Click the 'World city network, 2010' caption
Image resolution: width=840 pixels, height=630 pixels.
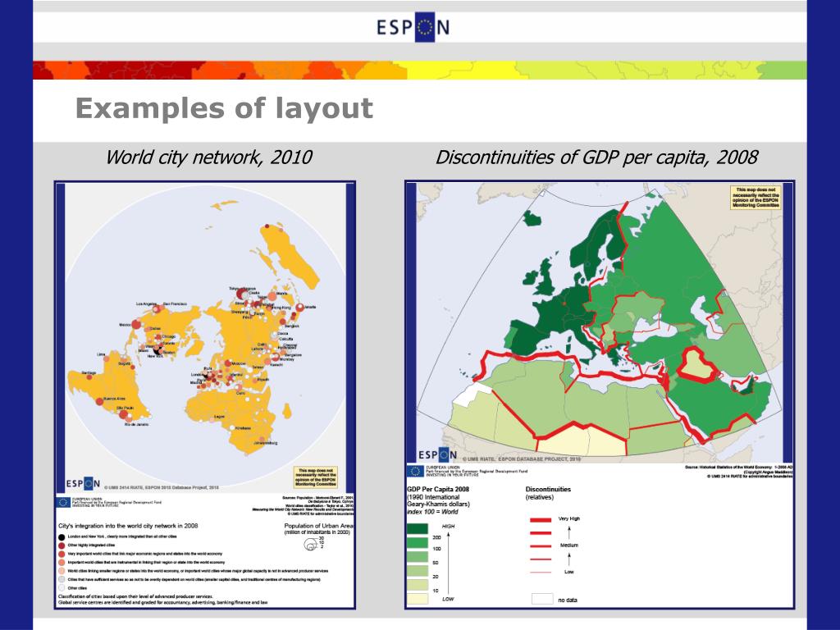click(208, 157)
